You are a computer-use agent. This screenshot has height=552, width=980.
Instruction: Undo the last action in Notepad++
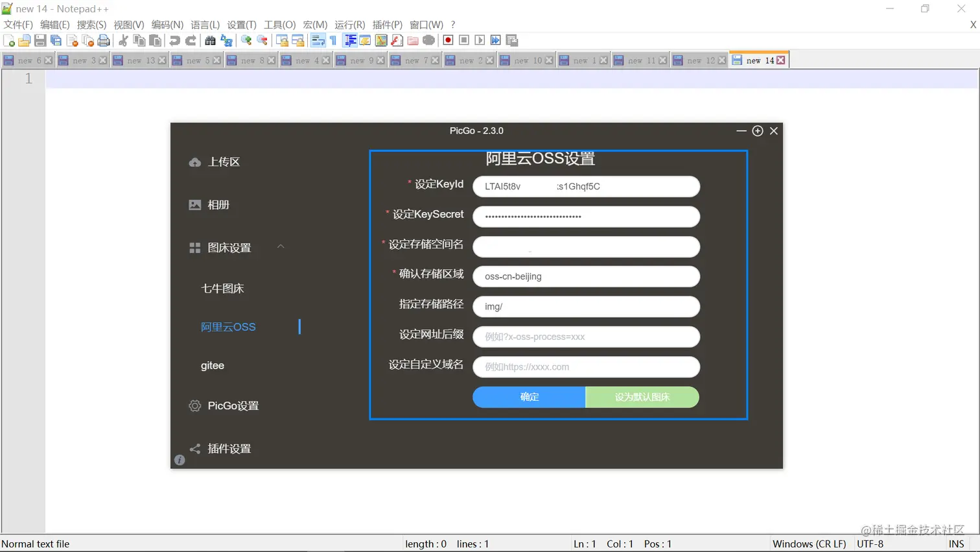(x=174, y=40)
